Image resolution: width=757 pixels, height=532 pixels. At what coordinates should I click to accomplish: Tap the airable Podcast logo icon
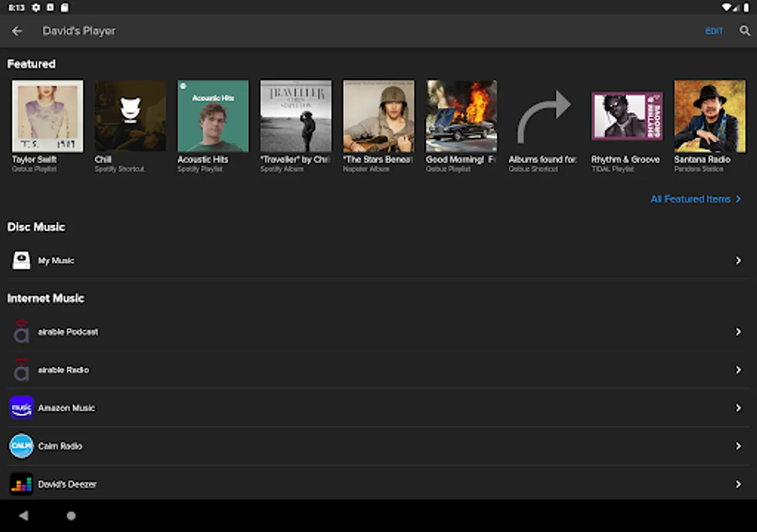[21, 332]
